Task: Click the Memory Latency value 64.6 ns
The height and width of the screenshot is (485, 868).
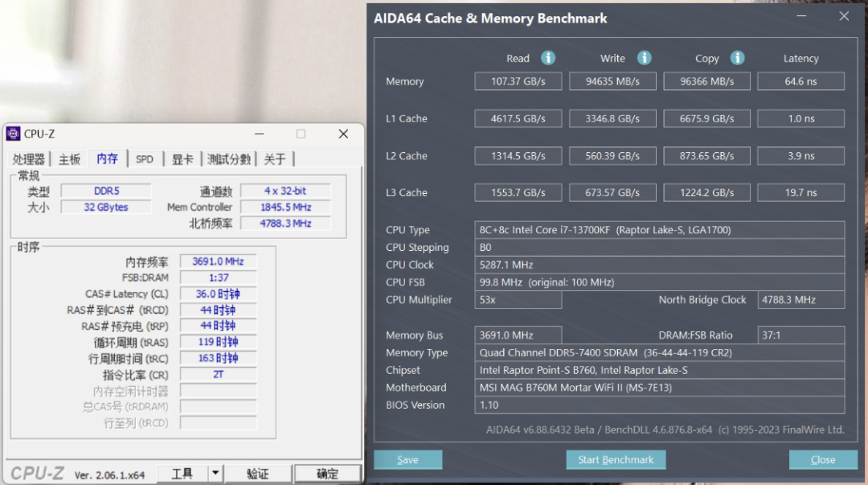Action: click(801, 81)
